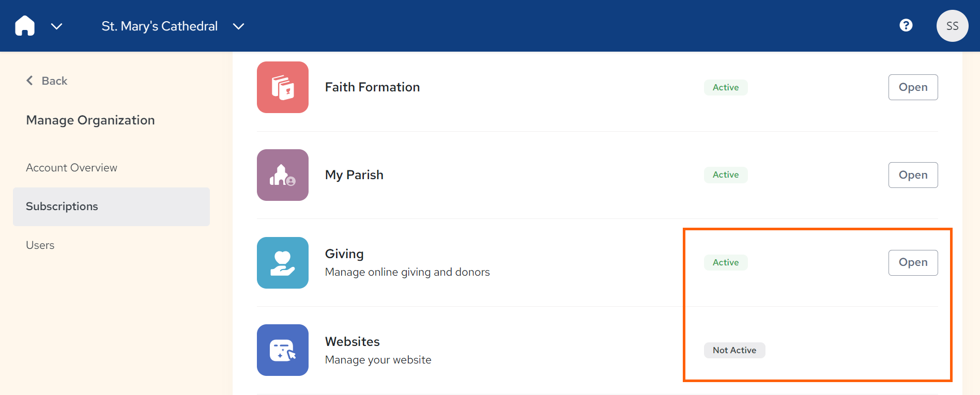The height and width of the screenshot is (395, 980).
Task: Expand the arrow beside St. Mary's Cathedral
Action: (238, 26)
